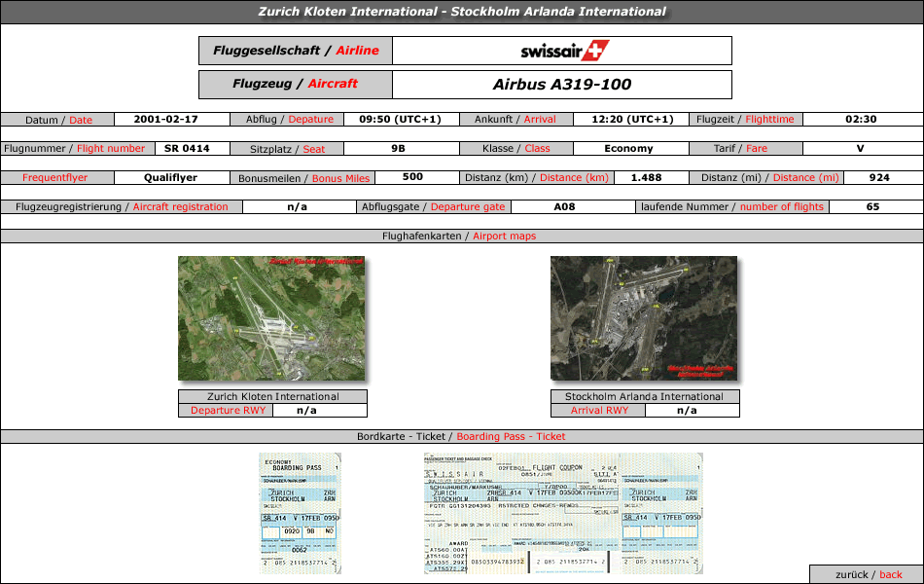The image size is (924, 584).
Task: Click the Flugzeugregistrierung / Aircraft registration label
Action: (x=122, y=206)
